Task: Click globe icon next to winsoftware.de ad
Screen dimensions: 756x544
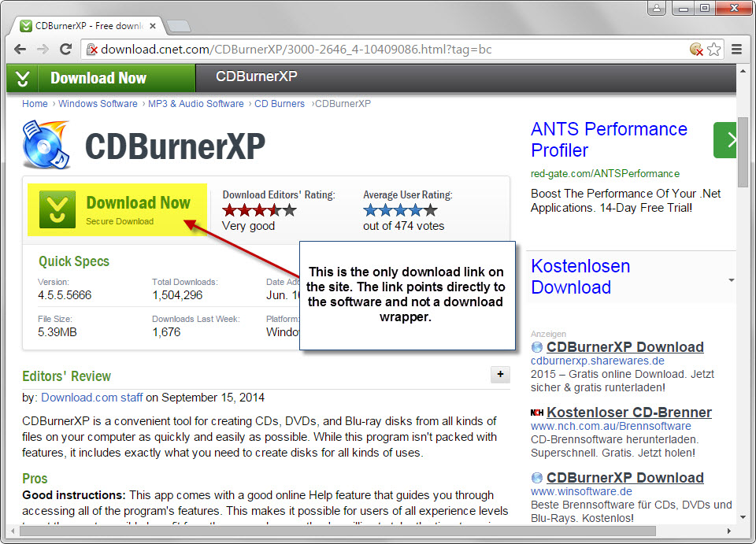Action: (536, 478)
